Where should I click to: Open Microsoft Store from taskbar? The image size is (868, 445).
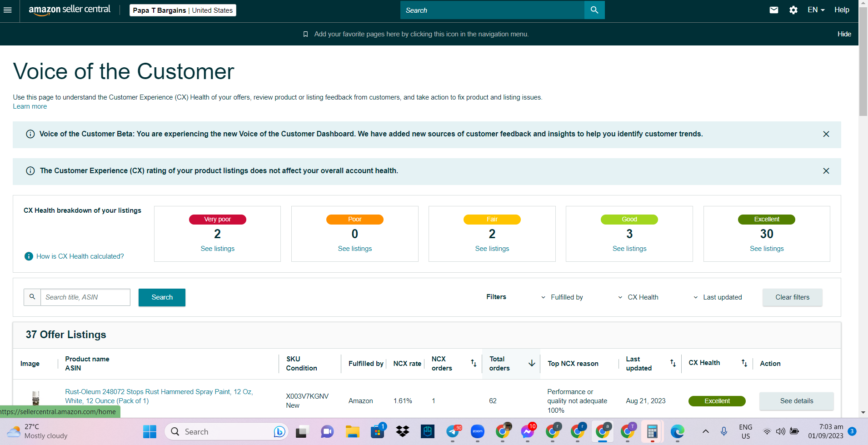pos(378,431)
